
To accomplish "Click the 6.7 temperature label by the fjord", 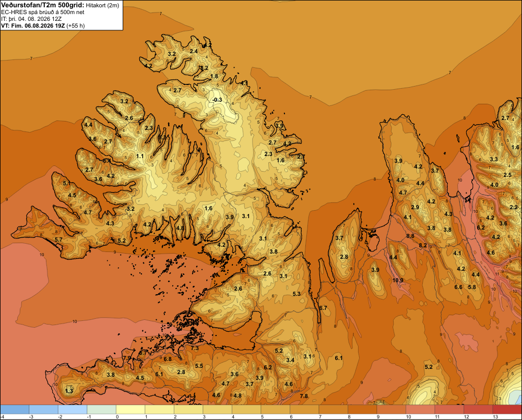I will point(323,308).
